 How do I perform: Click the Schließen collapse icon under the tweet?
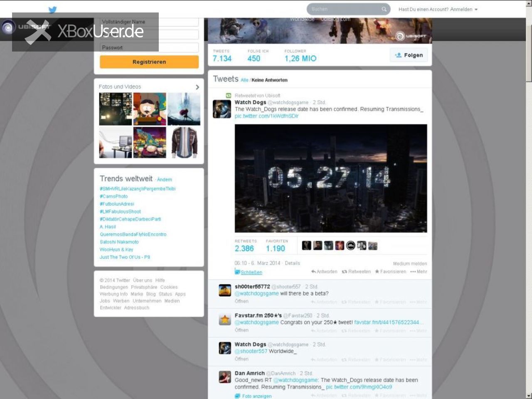coord(237,272)
